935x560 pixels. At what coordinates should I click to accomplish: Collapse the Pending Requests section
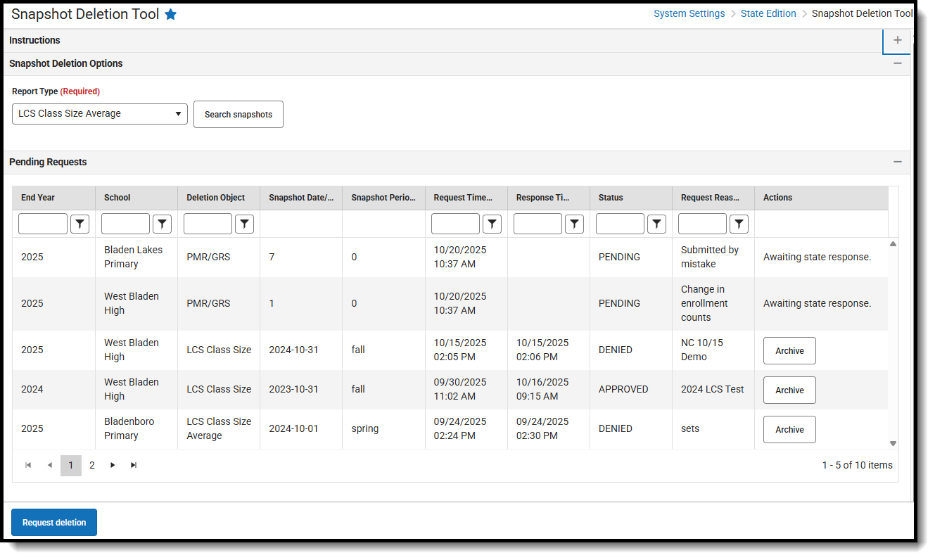pos(897,162)
